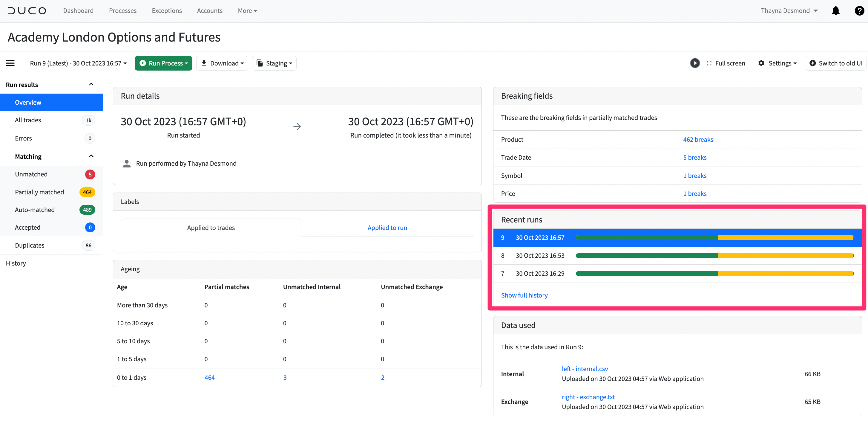Screen dimensions: 868x430
Task: Open Errors in the sidebar
Action: [x=52, y=138]
